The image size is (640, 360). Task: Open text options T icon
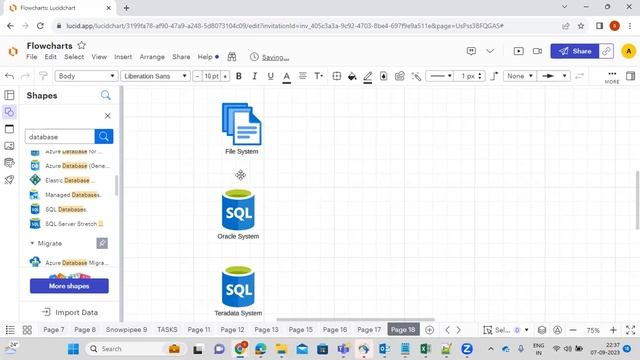318,76
